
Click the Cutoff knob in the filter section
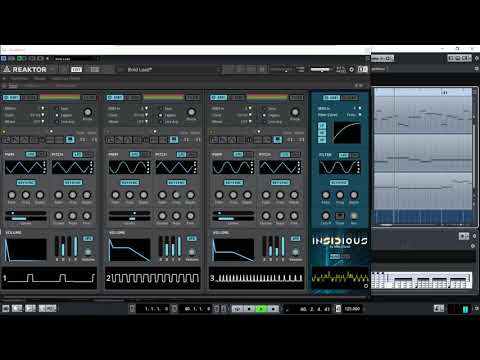[326, 216]
